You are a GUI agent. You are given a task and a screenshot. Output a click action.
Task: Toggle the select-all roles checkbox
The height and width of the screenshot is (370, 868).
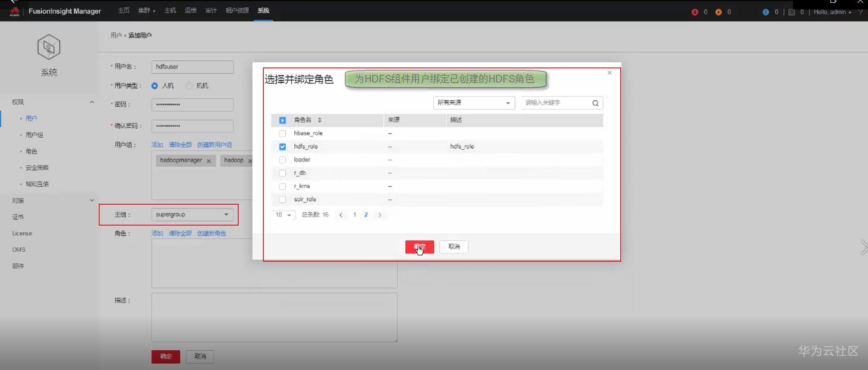(x=282, y=120)
